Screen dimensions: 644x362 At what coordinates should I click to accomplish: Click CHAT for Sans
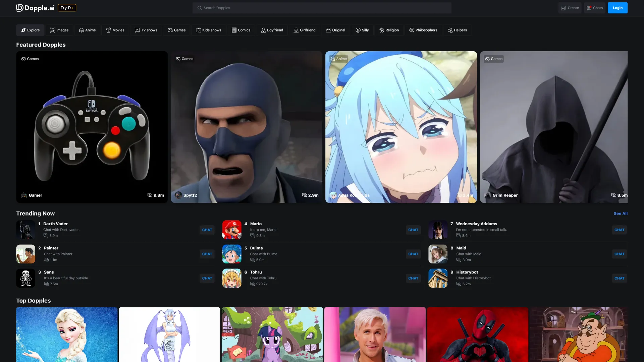tap(207, 278)
